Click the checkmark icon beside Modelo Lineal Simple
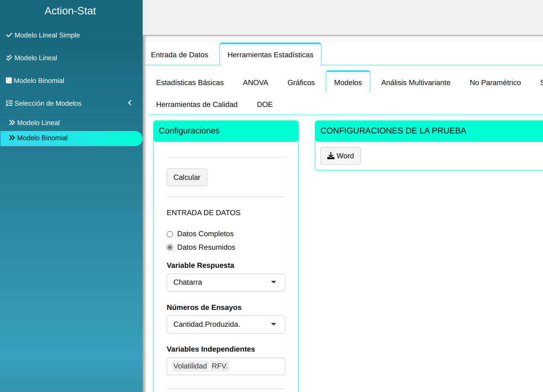Image resolution: width=543 pixels, height=392 pixels. [x=9, y=35]
